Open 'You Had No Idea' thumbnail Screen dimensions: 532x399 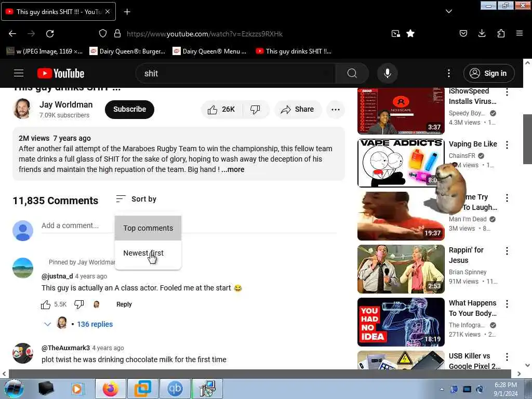point(401,322)
